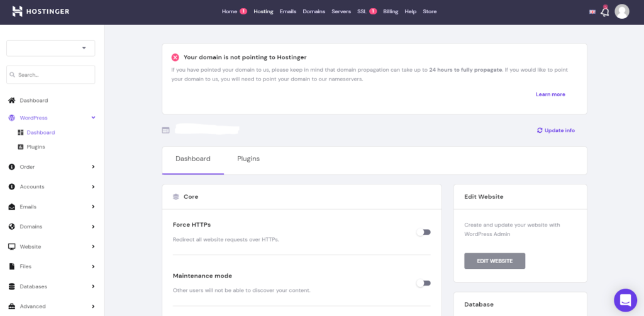Collapse the WordPress sidebar section chevron
This screenshot has height=316, width=644.
pos(93,118)
